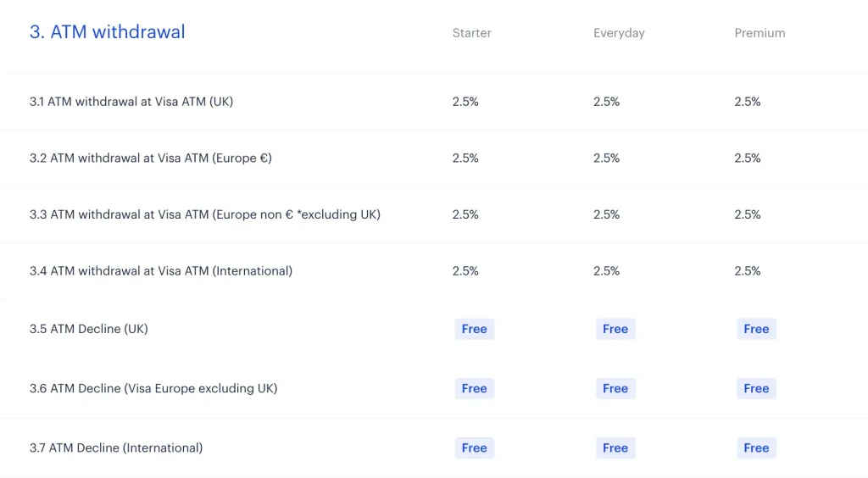Click the 3.5 ATM Decline (UK) row label

tap(89, 329)
